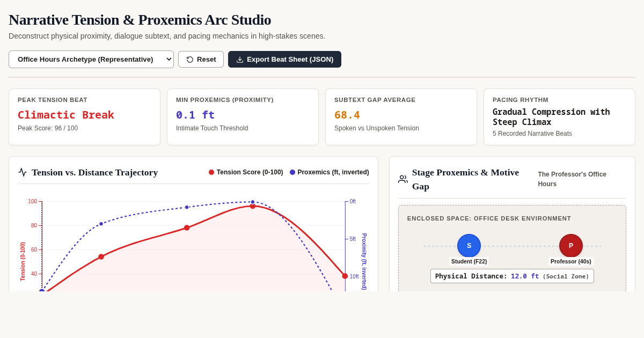Click the download icon in the Export button
Screen dimensions: 644x338
240,60
